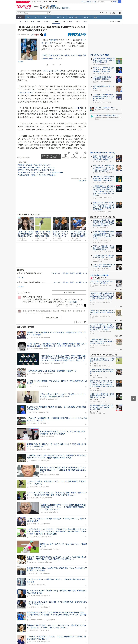Click ヘルプ link in top bar

click(x=94, y=2)
